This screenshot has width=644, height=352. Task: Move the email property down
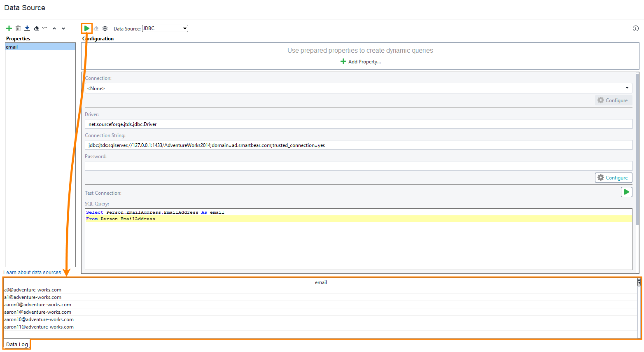click(63, 28)
